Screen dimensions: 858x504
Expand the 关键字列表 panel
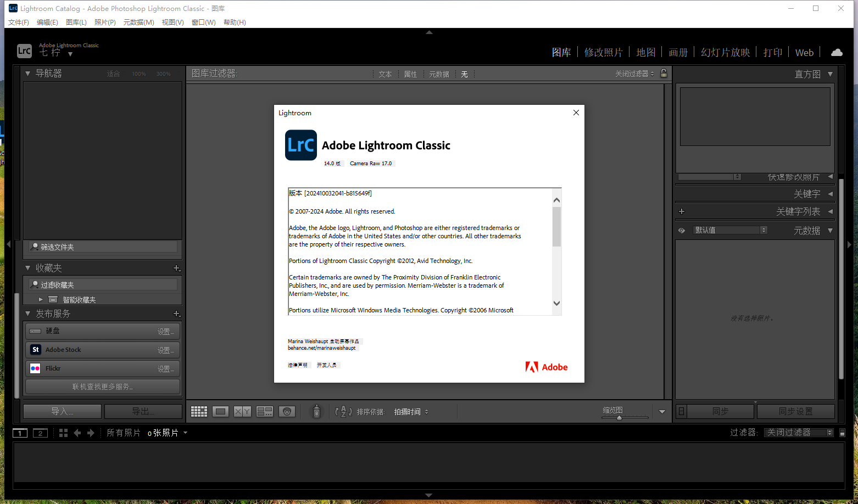(830, 211)
